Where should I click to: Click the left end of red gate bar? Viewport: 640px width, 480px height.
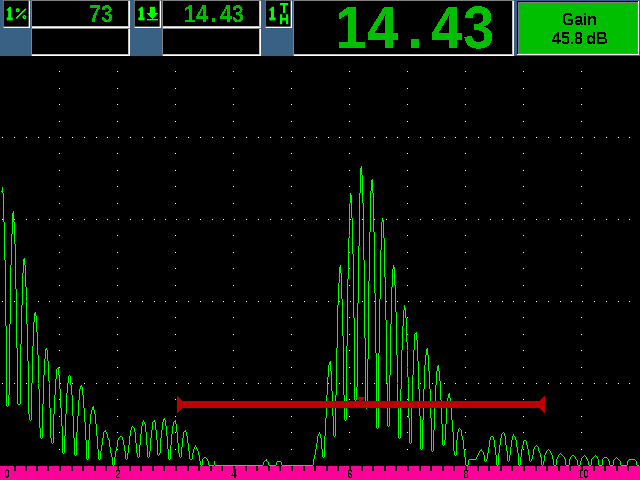(x=180, y=404)
